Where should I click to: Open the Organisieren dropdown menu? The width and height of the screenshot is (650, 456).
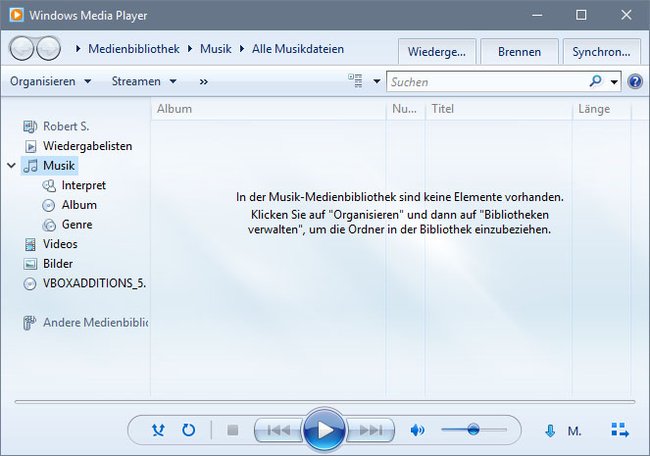click(x=51, y=81)
